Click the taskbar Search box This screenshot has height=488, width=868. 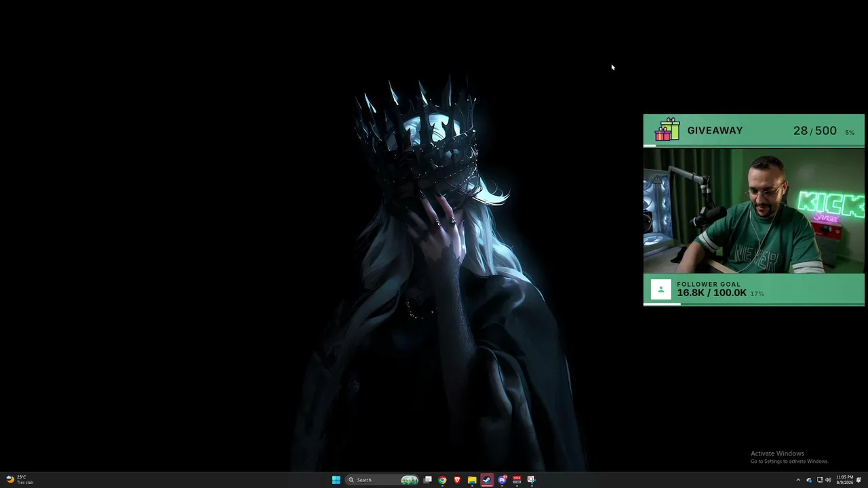[x=382, y=480]
